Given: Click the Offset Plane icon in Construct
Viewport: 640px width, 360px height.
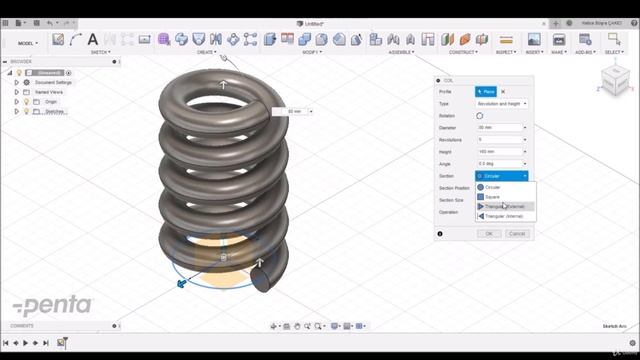Looking at the screenshot, I should tap(447, 40).
